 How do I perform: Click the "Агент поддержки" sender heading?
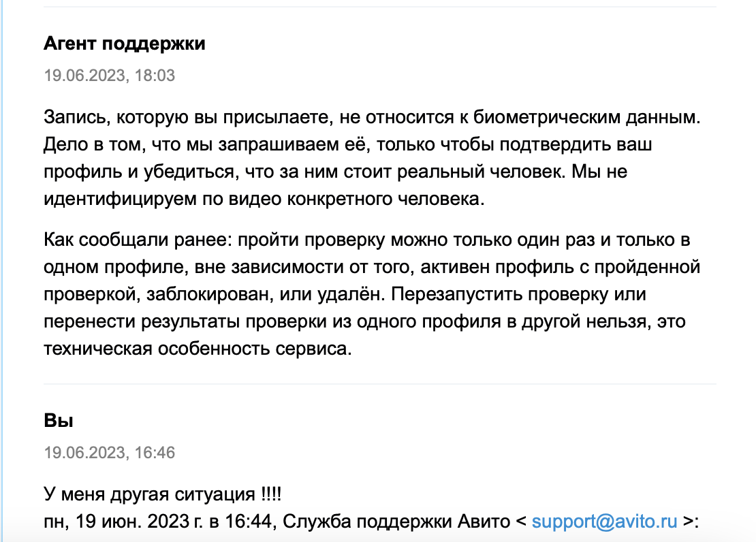pos(125,44)
